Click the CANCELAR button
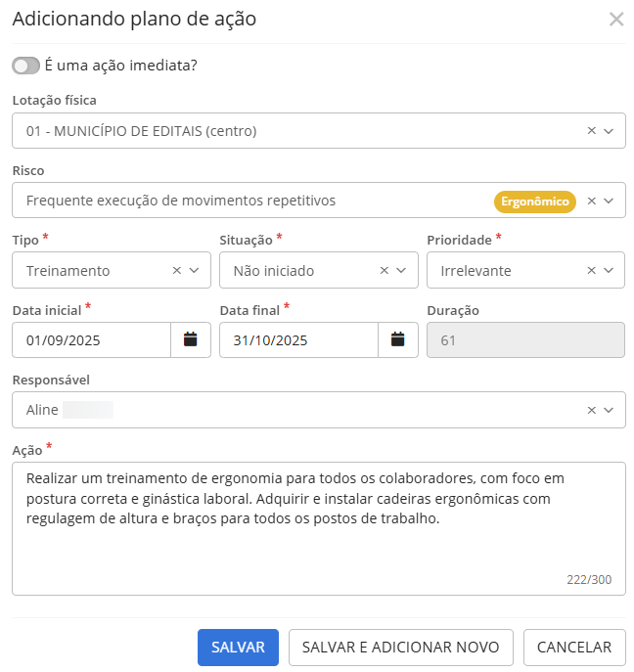Image resolution: width=634 pixels, height=672 pixels. pos(574,647)
